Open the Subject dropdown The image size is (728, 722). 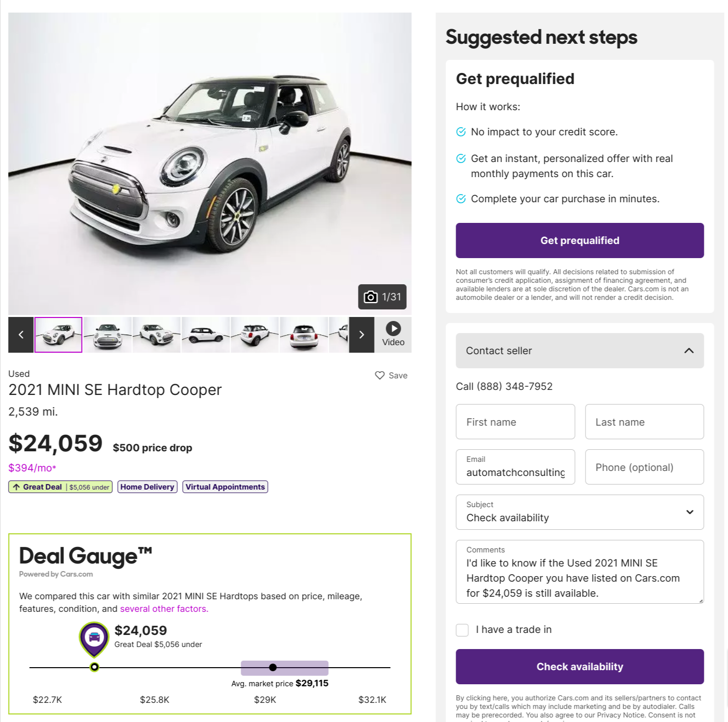tap(579, 512)
